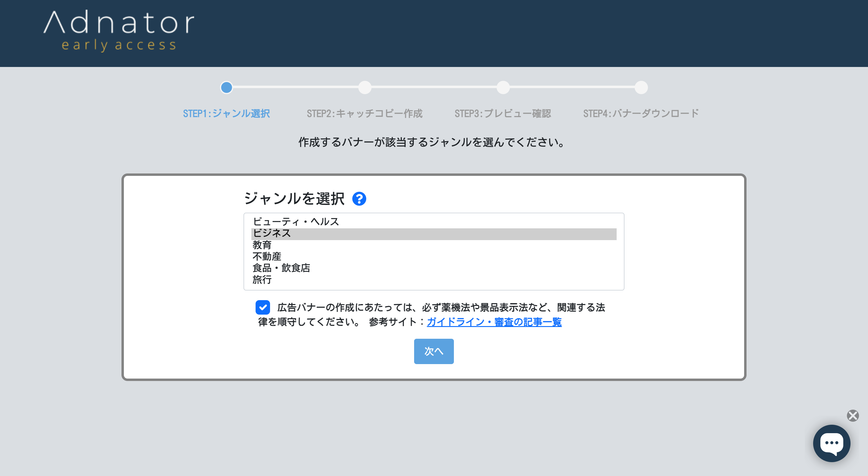This screenshot has height=476, width=868.
Task: Select 旅行 genre option
Action: [434, 280]
